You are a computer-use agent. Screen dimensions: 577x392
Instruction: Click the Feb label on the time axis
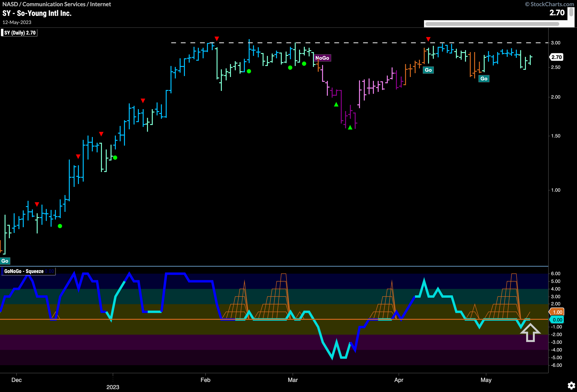(205, 380)
